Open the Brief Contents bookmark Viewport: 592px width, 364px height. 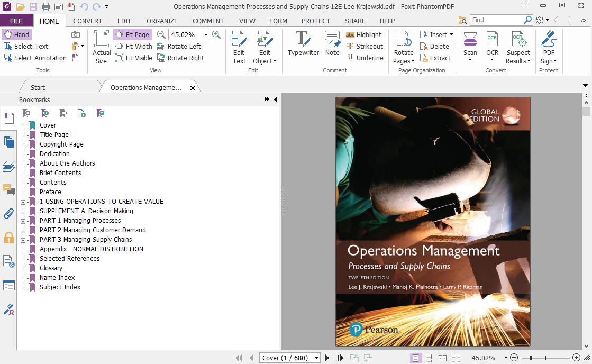point(60,172)
